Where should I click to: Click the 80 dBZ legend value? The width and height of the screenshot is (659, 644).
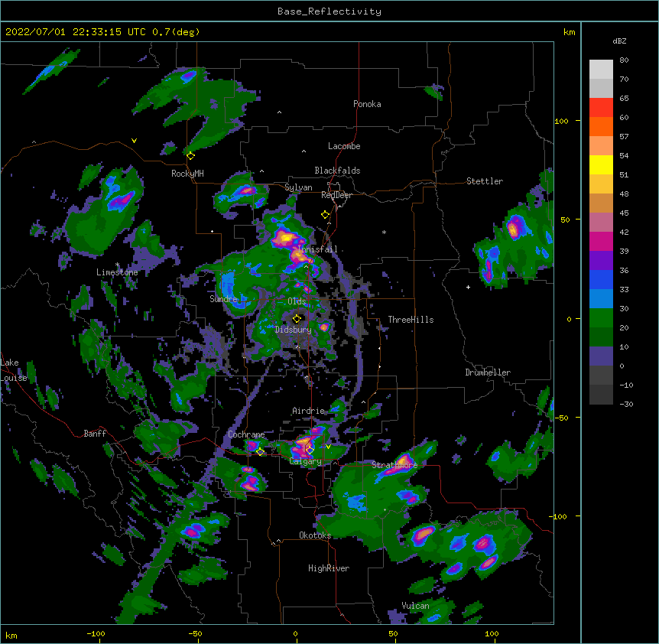624,60
